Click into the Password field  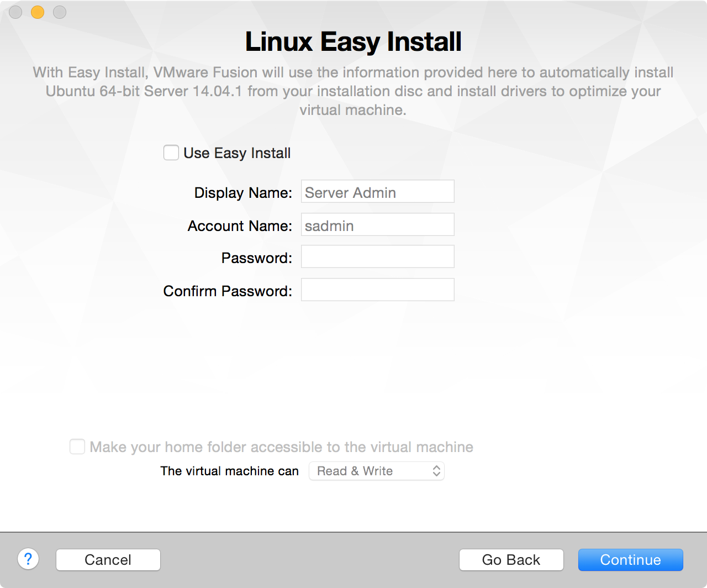point(378,256)
